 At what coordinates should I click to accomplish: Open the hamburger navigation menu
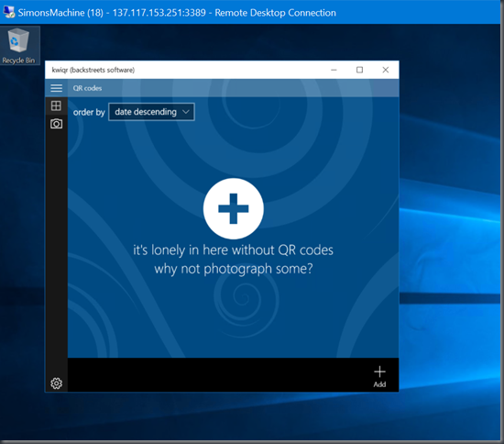[56, 88]
